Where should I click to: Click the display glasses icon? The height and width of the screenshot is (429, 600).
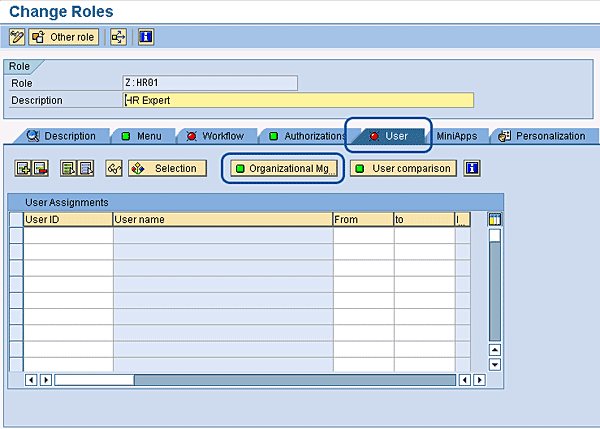pos(114,168)
